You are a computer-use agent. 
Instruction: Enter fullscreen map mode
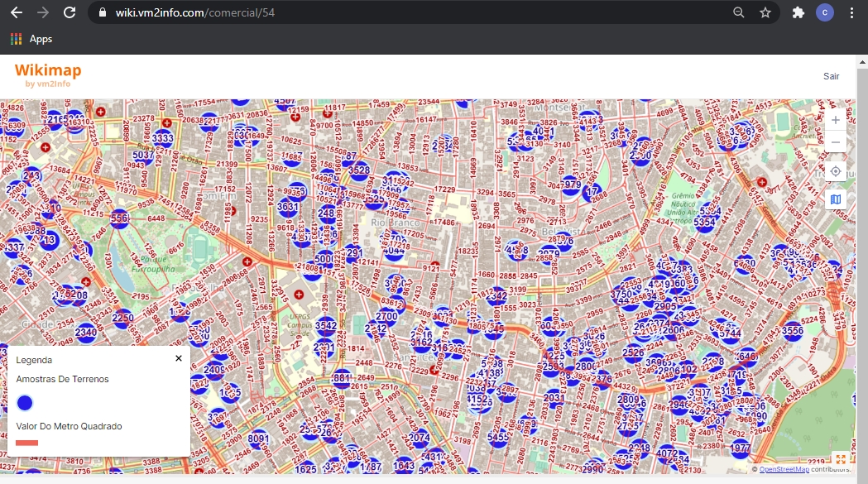pyautogui.click(x=841, y=459)
